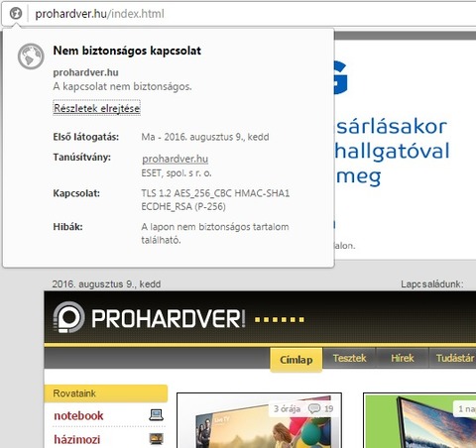The width and height of the screenshot is (476, 448).
Task: Click the 'Első látogatás:' label
Action: (86, 137)
